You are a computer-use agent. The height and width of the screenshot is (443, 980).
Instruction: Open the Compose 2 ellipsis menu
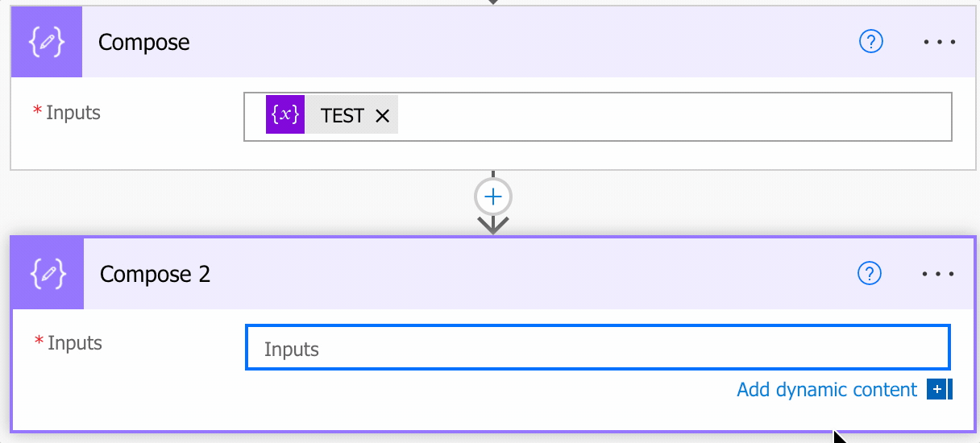click(938, 274)
